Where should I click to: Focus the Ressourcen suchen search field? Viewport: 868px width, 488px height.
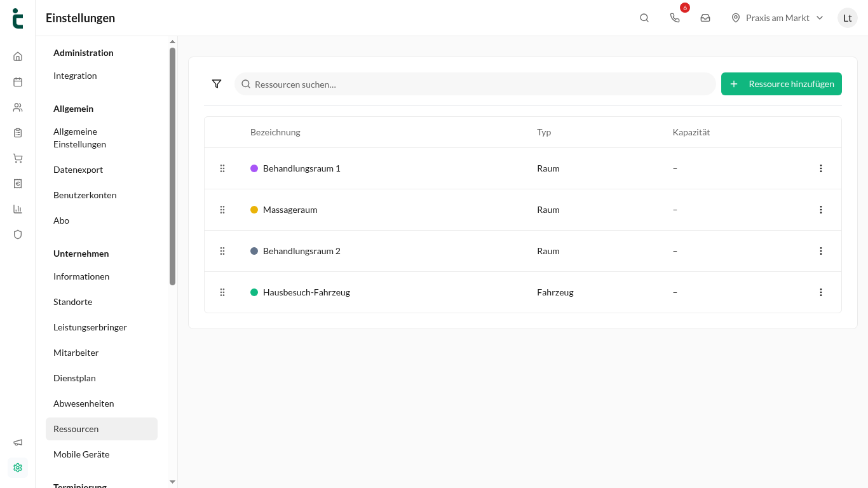click(x=475, y=84)
